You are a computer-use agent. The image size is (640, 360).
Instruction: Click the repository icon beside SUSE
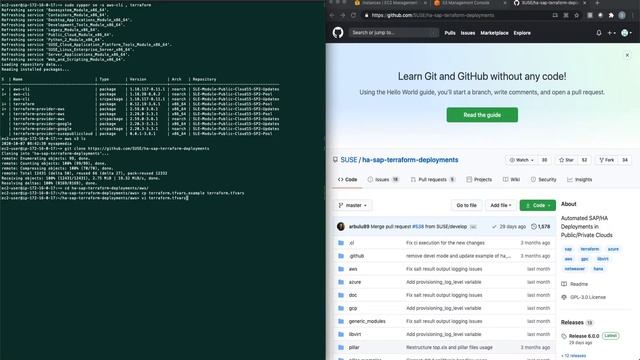point(335,160)
